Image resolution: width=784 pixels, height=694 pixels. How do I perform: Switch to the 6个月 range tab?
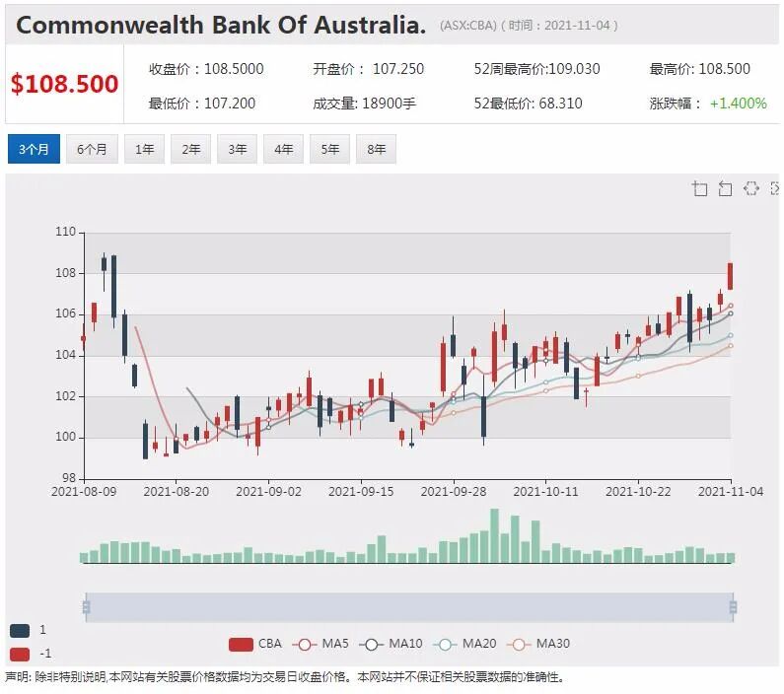point(92,149)
